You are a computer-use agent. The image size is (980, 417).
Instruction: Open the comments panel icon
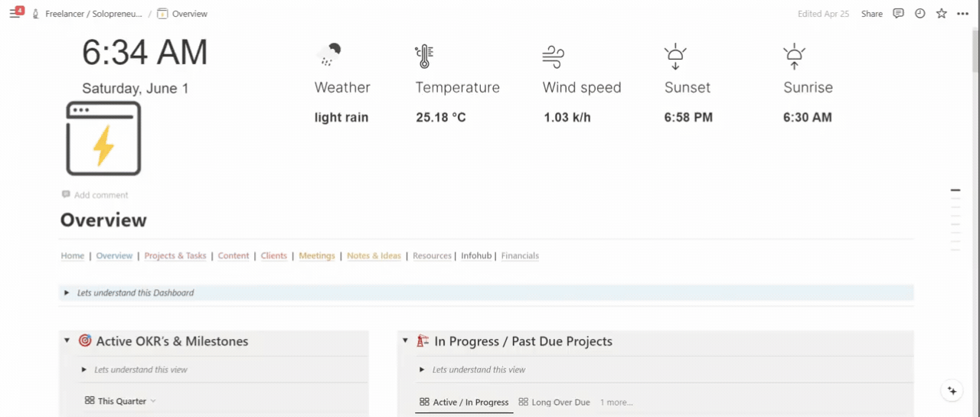coord(898,14)
